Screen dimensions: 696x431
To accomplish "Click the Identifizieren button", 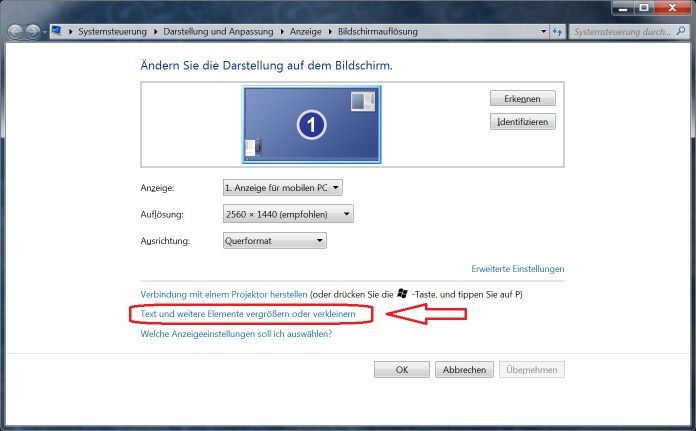I will pyautogui.click(x=522, y=122).
